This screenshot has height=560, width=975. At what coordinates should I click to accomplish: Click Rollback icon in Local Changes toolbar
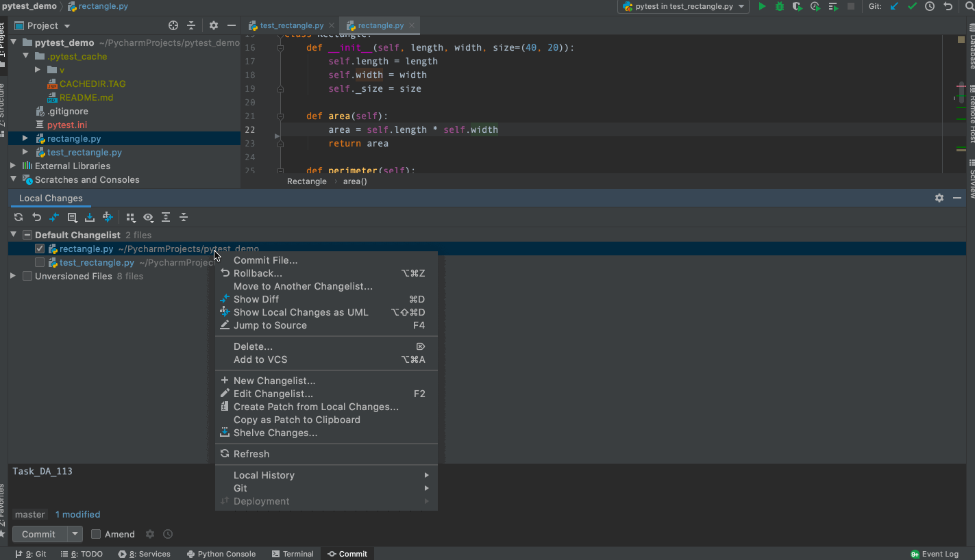37,217
